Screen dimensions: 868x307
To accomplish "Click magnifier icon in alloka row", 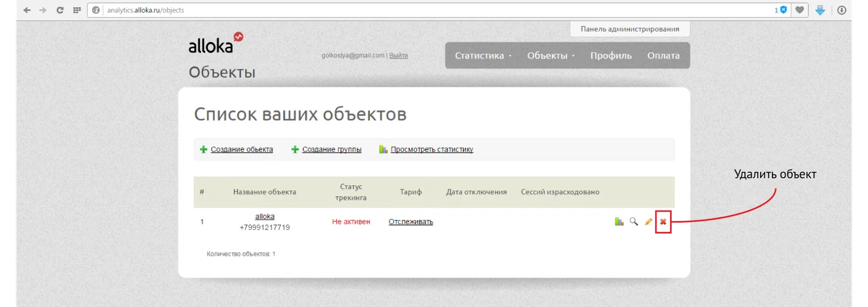I will pyautogui.click(x=634, y=222).
